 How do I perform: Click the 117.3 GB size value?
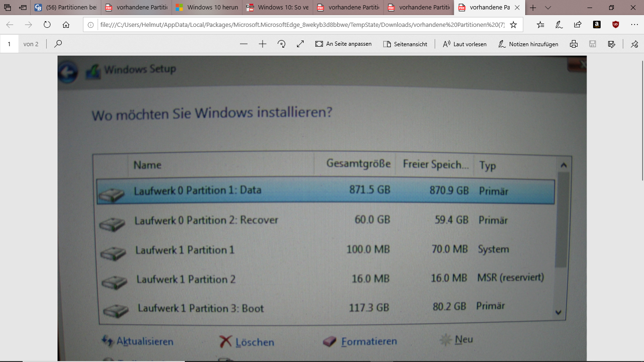369,308
